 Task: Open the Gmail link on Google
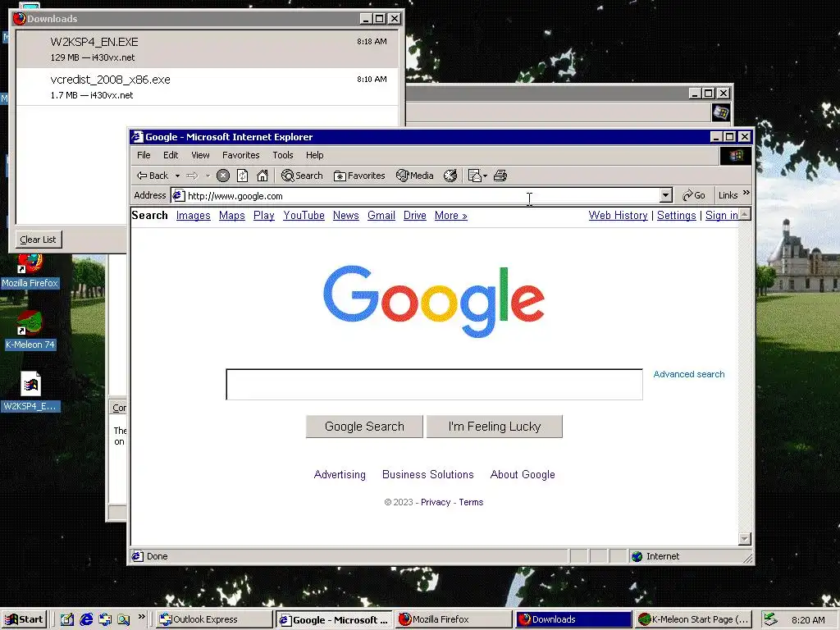381,216
